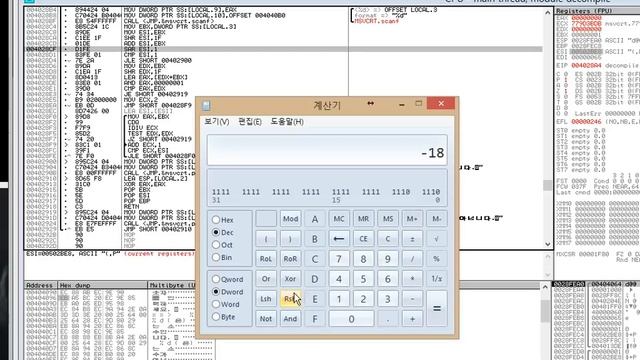The height and width of the screenshot is (360, 640).
Task: Click the hex digit D key
Action: 315,279
